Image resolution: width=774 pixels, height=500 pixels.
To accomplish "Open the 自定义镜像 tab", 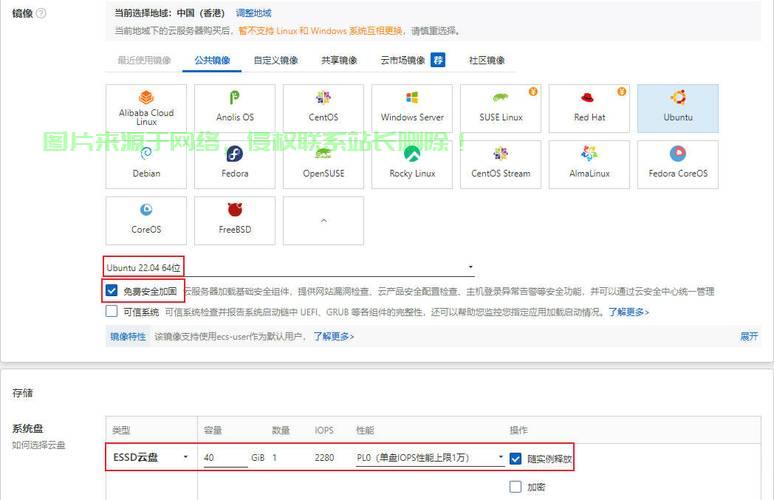I will (276, 60).
